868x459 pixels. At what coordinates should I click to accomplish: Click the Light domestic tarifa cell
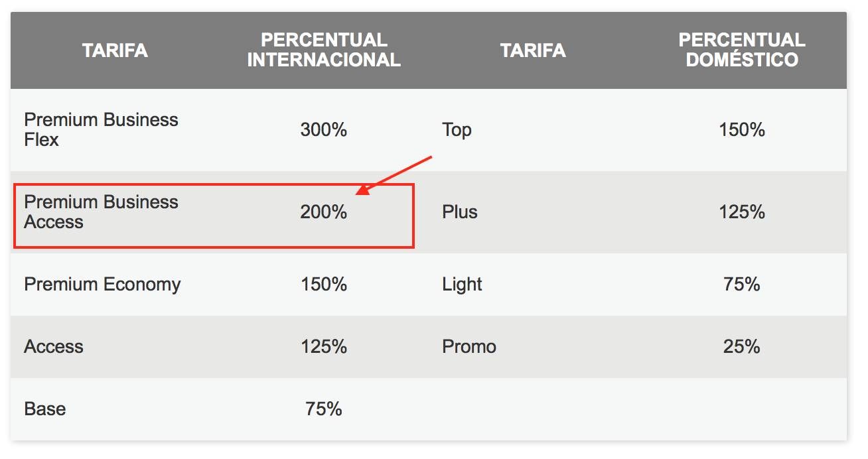[462, 285]
